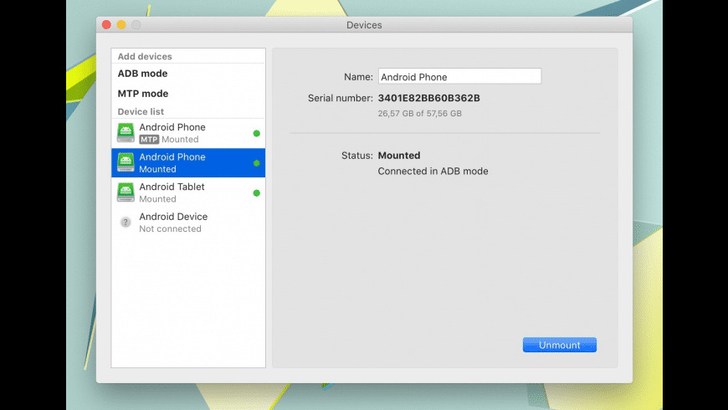The height and width of the screenshot is (410, 728).
Task: Click the Android Tablet drive icon
Action: pos(126,193)
